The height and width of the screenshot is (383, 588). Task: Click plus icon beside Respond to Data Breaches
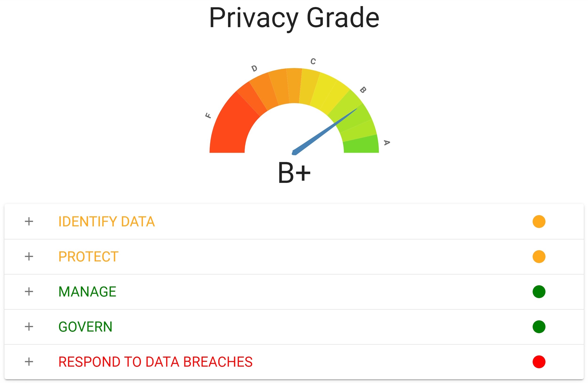pyautogui.click(x=29, y=362)
